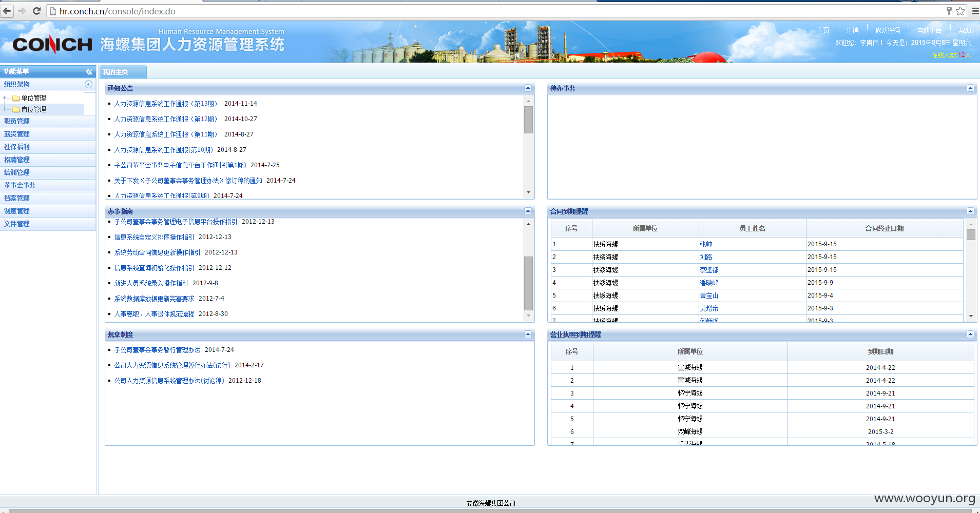Screen dimensions: 980x513
Task: Open 公司人力资源信息系统管理暂行办法(试行)
Action: 172,365
